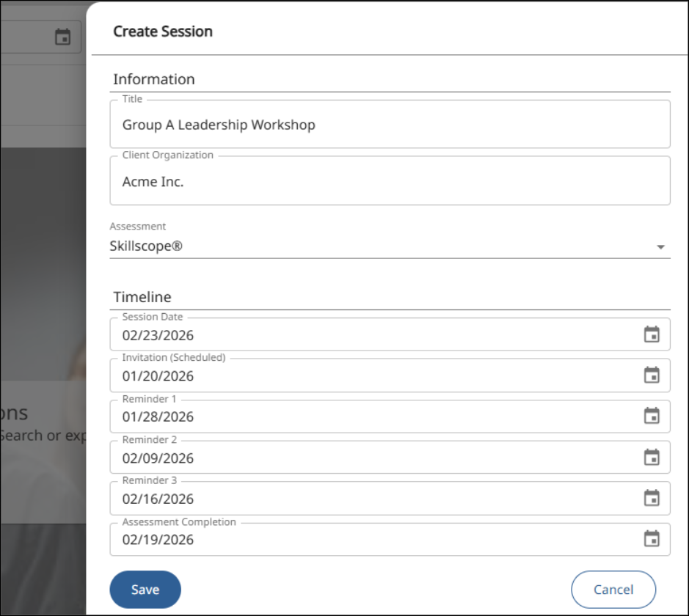This screenshot has width=689, height=616.
Task: Open the Reminder 1 calendar icon
Action: [x=651, y=417]
